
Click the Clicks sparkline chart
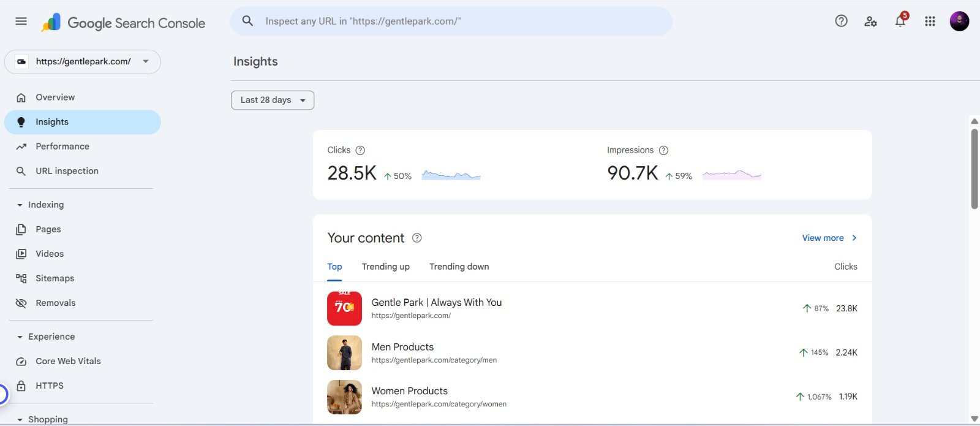451,175
